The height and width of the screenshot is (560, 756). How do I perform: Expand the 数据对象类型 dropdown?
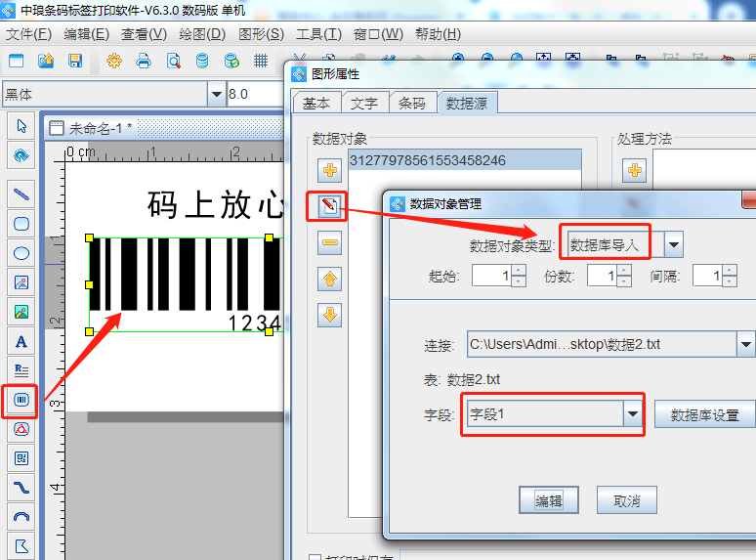point(673,244)
